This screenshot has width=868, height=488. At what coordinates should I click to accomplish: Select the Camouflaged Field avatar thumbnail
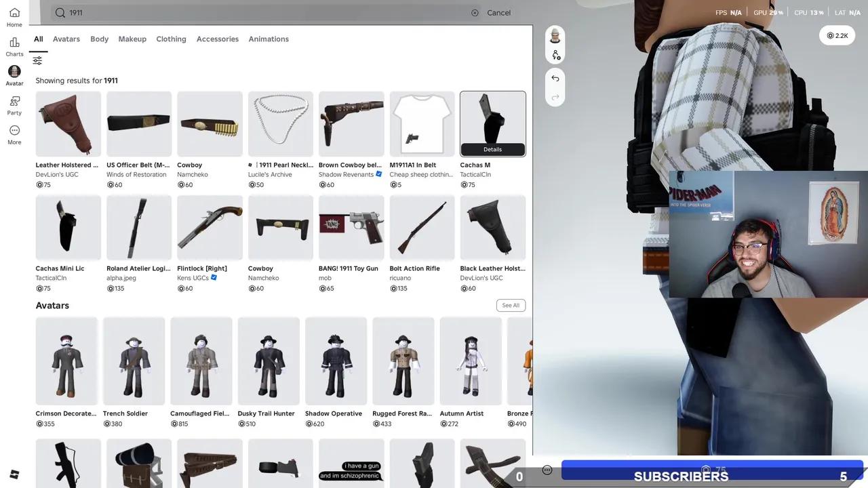[201, 361]
